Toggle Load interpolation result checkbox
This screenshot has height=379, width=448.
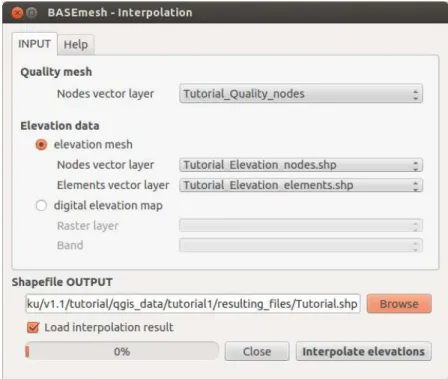click(x=33, y=327)
